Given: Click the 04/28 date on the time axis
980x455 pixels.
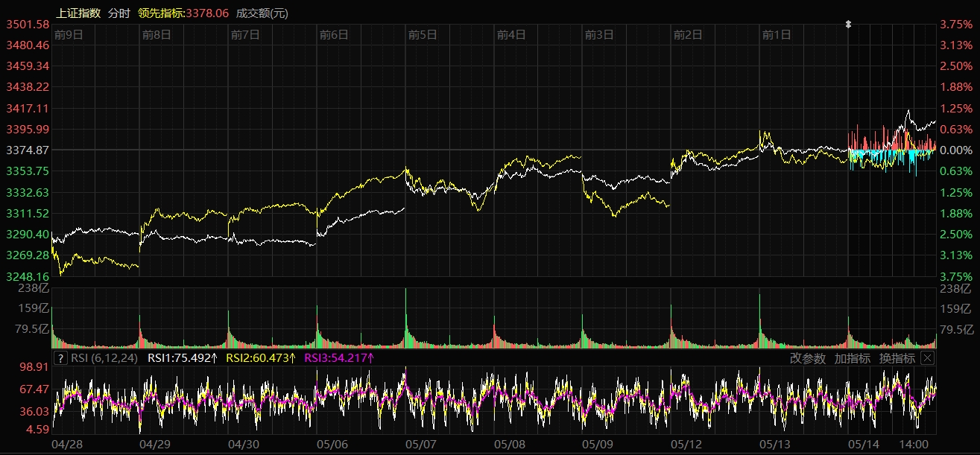Looking at the screenshot, I should pos(67,444).
